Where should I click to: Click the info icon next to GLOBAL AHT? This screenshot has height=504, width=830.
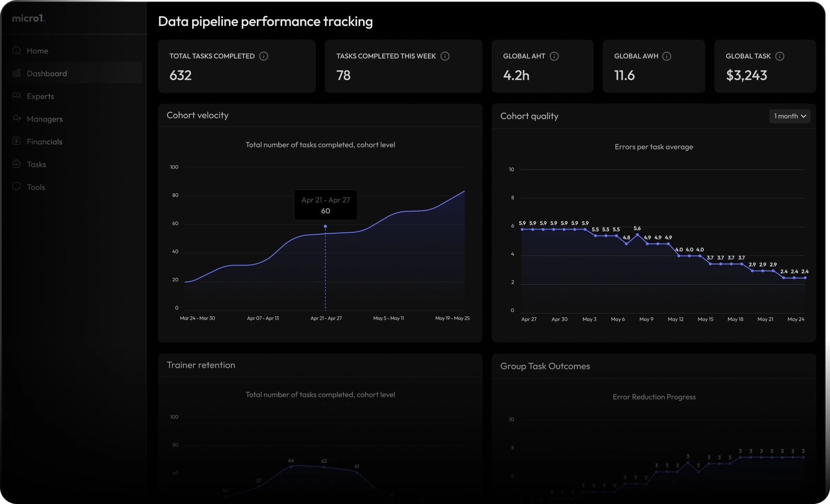coord(555,56)
